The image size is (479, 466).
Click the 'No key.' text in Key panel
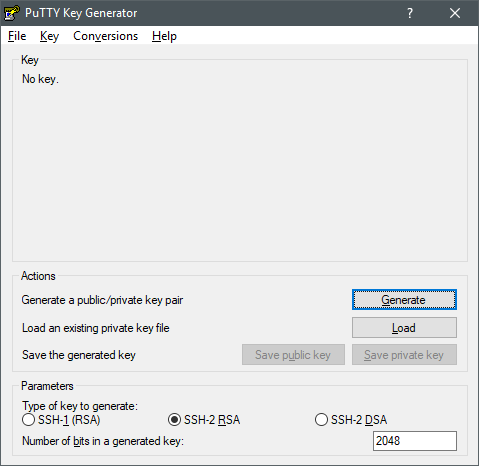40,79
